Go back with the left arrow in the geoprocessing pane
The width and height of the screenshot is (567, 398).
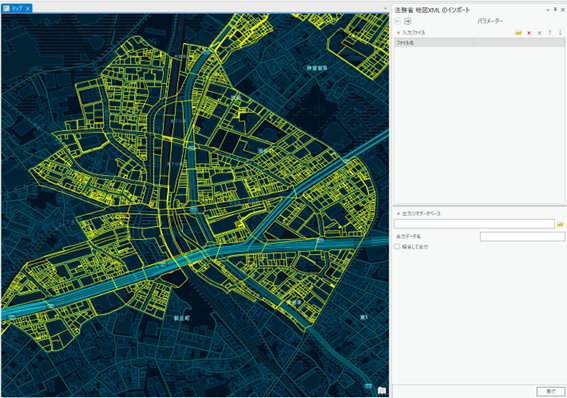pyautogui.click(x=397, y=21)
